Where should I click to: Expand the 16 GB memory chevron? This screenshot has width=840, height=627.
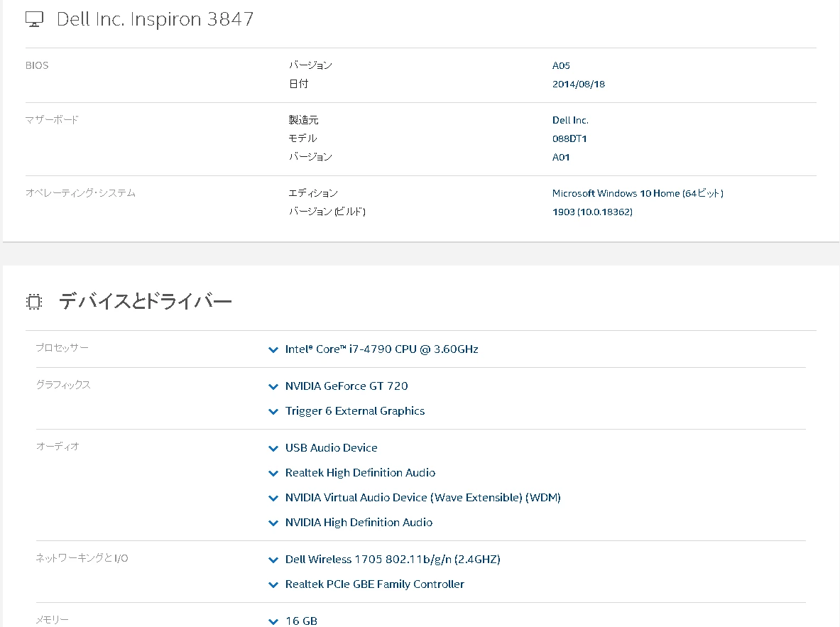pyautogui.click(x=273, y=621)
